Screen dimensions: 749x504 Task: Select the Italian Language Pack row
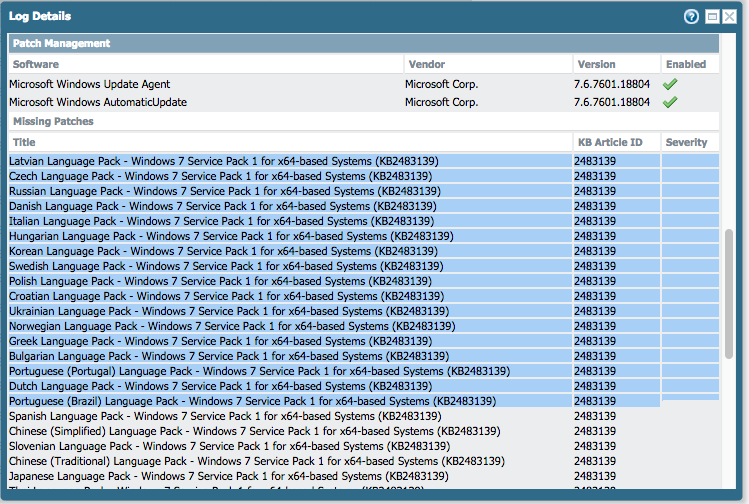[364, 221]
